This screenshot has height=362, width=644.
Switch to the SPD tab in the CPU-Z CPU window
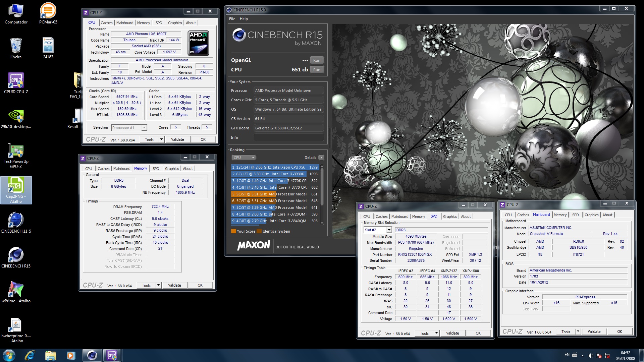159,23
